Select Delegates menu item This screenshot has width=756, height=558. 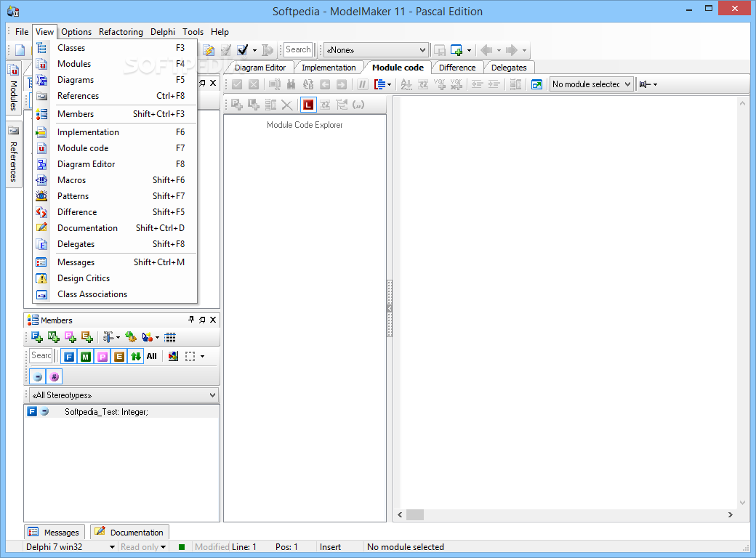coord(116,244)
